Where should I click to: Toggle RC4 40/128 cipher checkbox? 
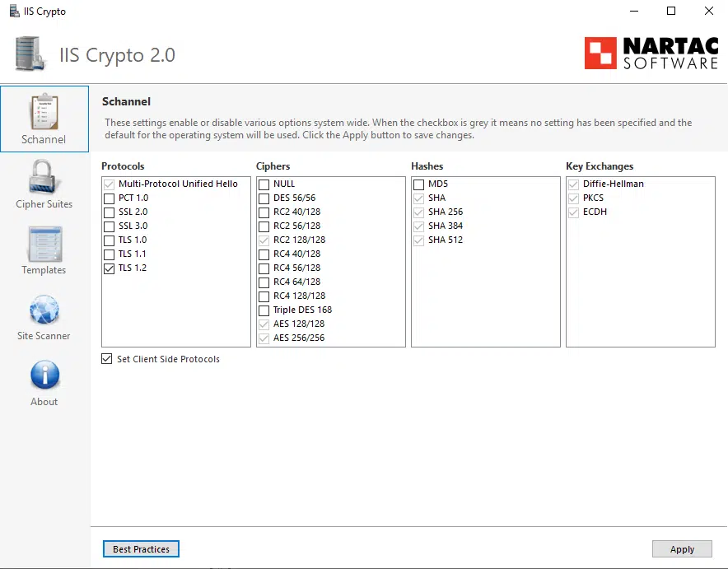point(264,254)
